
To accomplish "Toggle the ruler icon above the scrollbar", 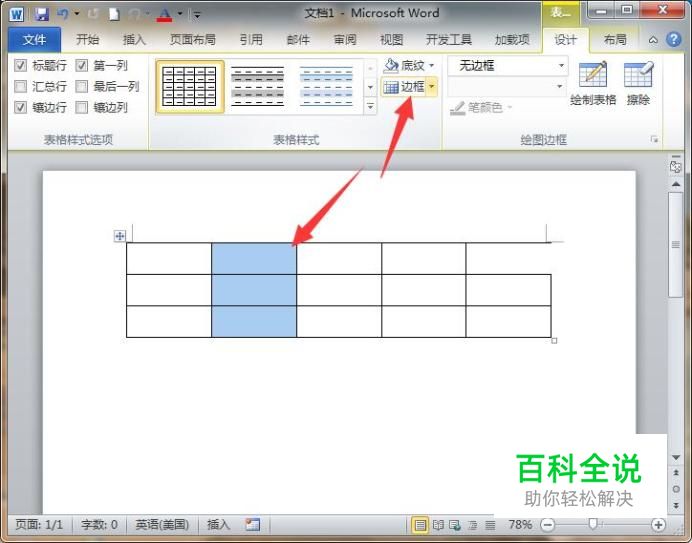I will [x=675, y=167].
